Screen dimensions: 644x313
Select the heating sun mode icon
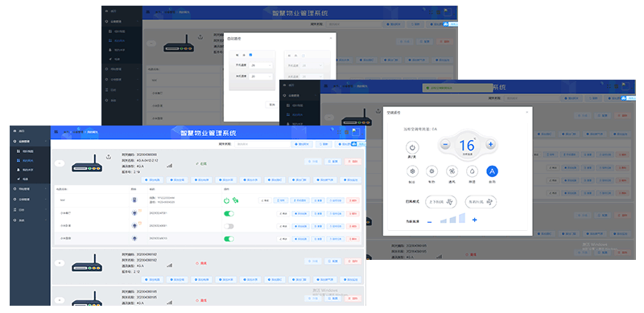[431, 171]
